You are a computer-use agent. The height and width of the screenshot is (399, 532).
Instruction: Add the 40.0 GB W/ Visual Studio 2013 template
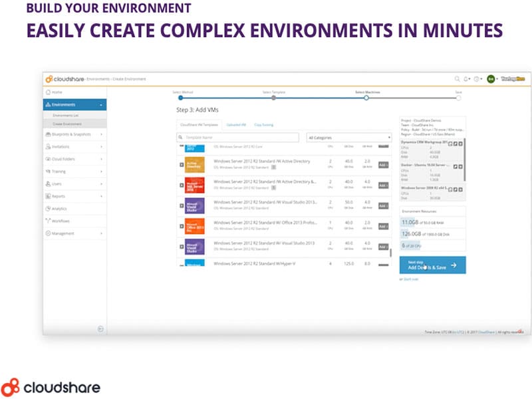(x=384, y=247)
